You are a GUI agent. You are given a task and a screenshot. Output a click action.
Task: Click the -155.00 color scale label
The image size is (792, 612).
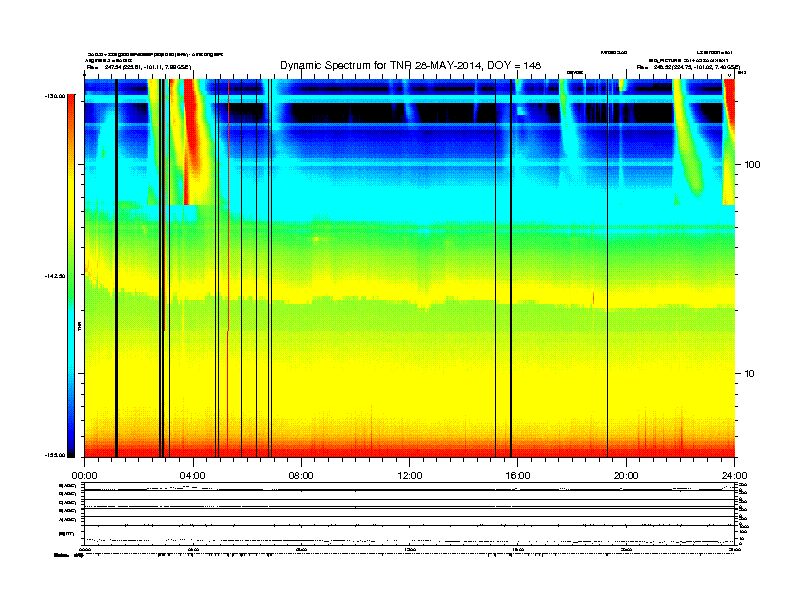pyautogui.click(x=55, y=455)
